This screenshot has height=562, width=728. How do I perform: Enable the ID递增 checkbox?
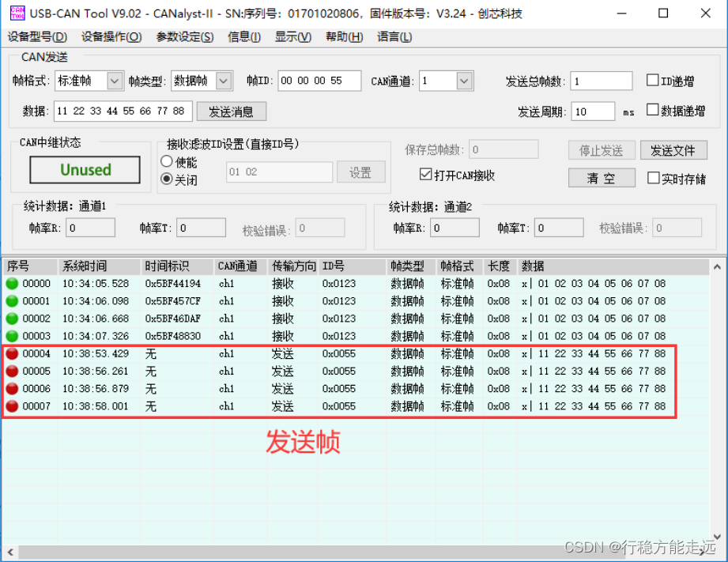tap(652, 81)
